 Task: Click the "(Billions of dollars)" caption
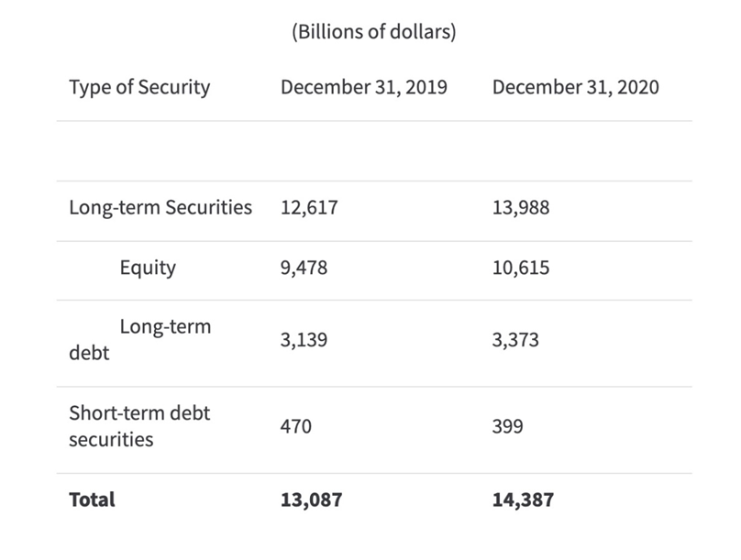(x=373, y=33)
